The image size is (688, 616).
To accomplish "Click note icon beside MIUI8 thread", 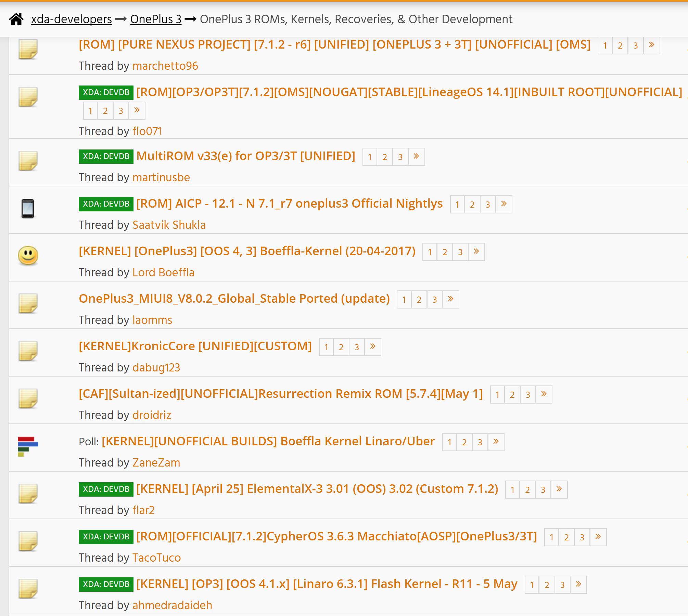I will click(28, 303).
